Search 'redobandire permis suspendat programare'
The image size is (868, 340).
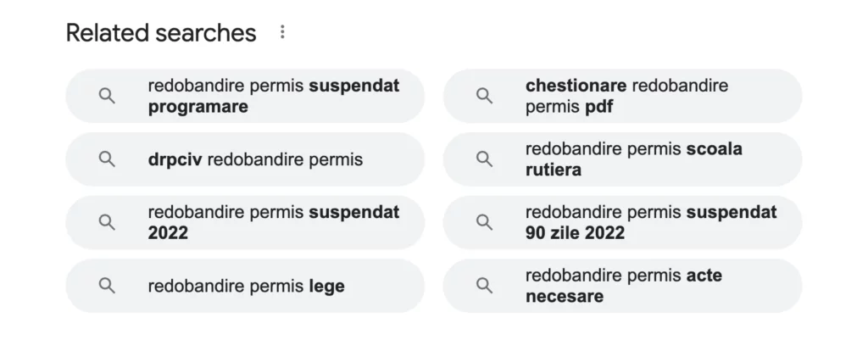click(x=273, y=96)
